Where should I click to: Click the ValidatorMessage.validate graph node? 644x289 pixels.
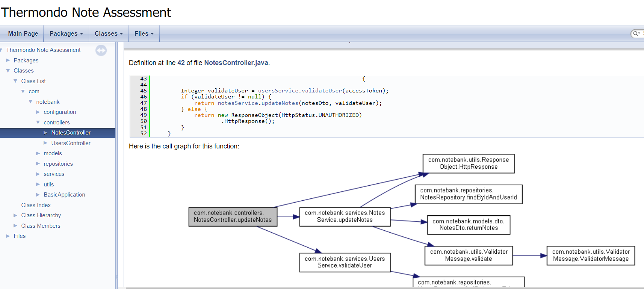click(469, 256)
